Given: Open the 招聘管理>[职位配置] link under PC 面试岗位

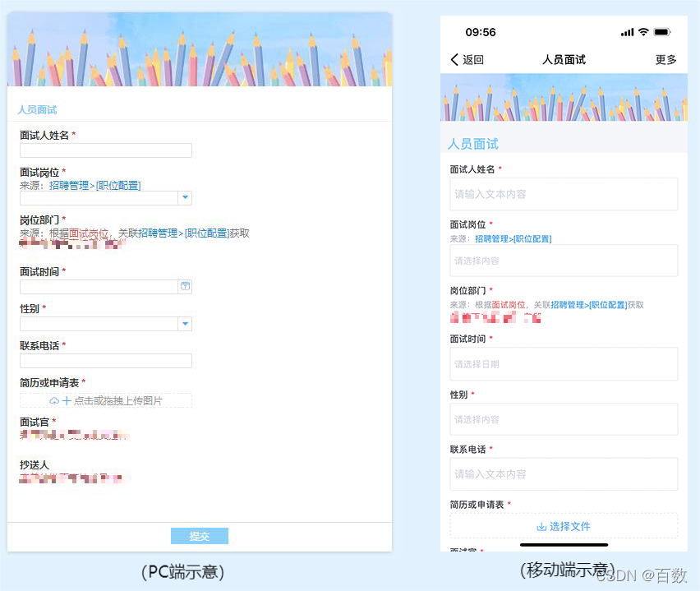Looking at the screenshot, I should [x=95, y=186].
